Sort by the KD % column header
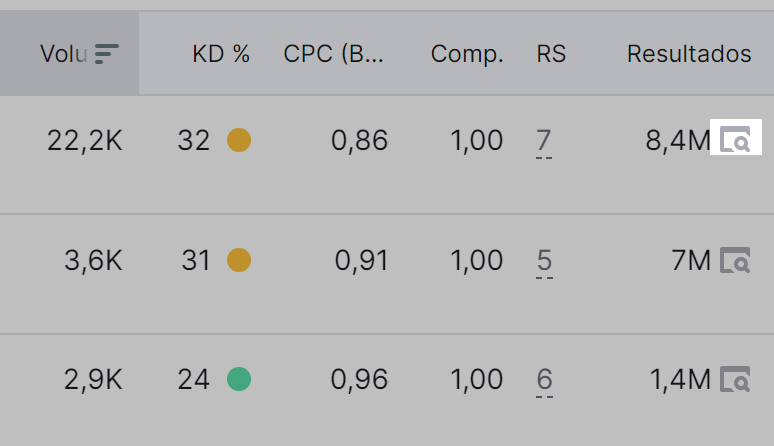Image resolution: width=774 pixels, height=446 pixels. pyautogui.click(x=221, y=54)
